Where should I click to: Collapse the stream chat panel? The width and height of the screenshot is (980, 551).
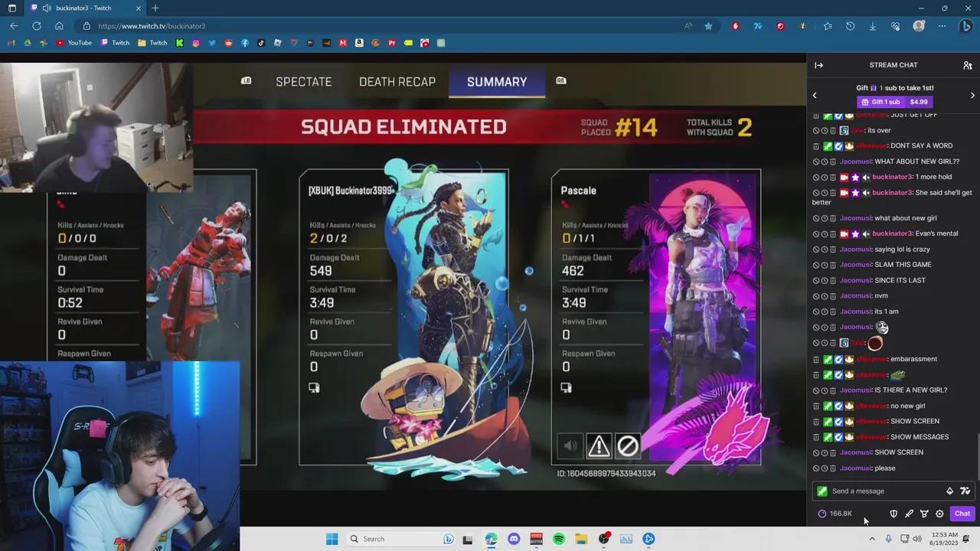tap(818, 65)
